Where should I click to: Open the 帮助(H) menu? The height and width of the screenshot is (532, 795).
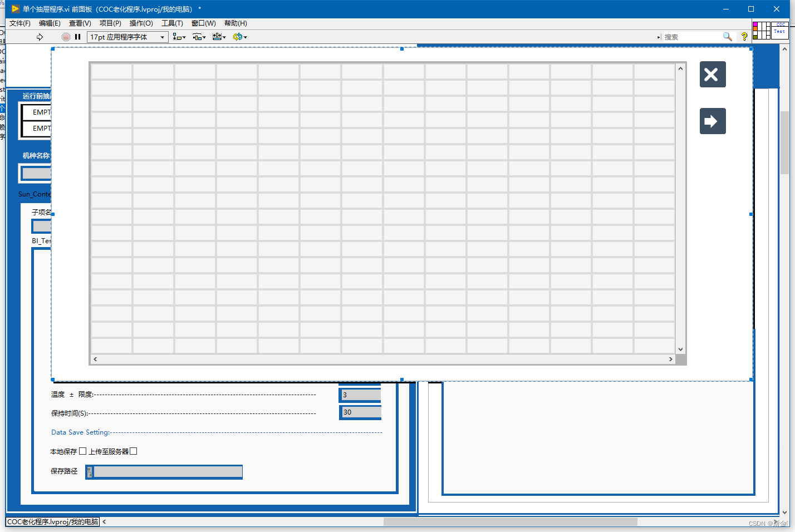coord(235,23)
